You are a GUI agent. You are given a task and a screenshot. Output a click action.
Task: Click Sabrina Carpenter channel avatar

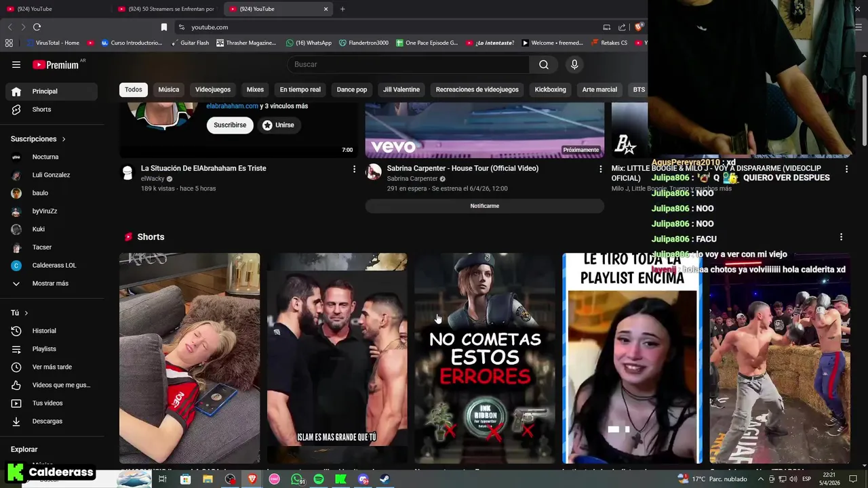pos(374,171)
